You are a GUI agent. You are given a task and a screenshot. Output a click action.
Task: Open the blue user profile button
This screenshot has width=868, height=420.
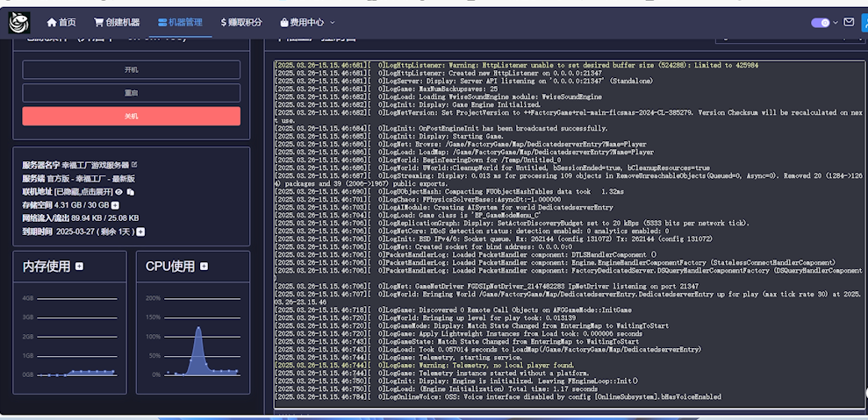coord(864,23)
